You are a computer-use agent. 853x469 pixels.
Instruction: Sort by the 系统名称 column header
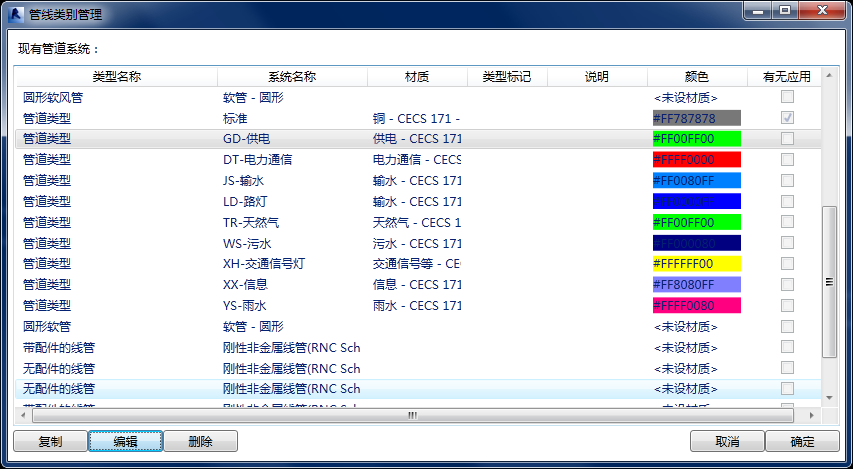[292, 77]
